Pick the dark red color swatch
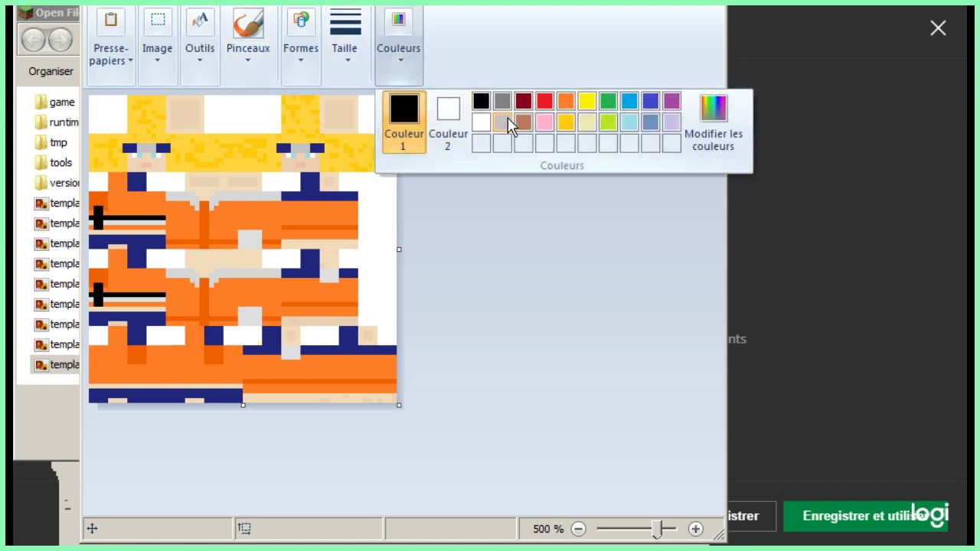Viewport: 980px width, 551px height. (524, 101)
